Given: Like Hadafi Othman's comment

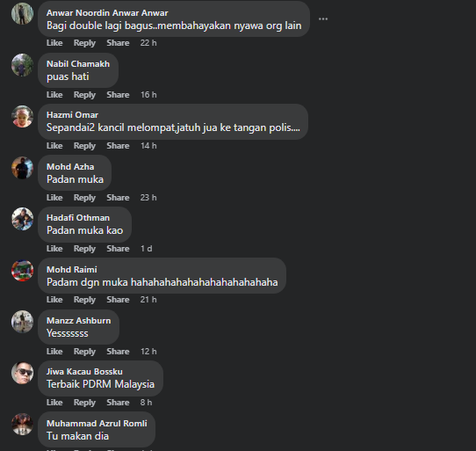Looking at the screenshot, I should coord(54,249).
